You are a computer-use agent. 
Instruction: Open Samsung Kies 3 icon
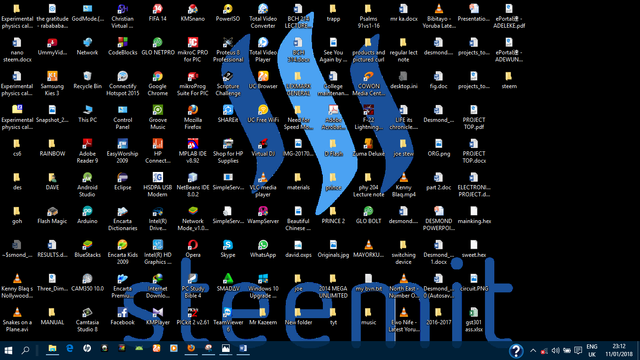tap(52, 83)
